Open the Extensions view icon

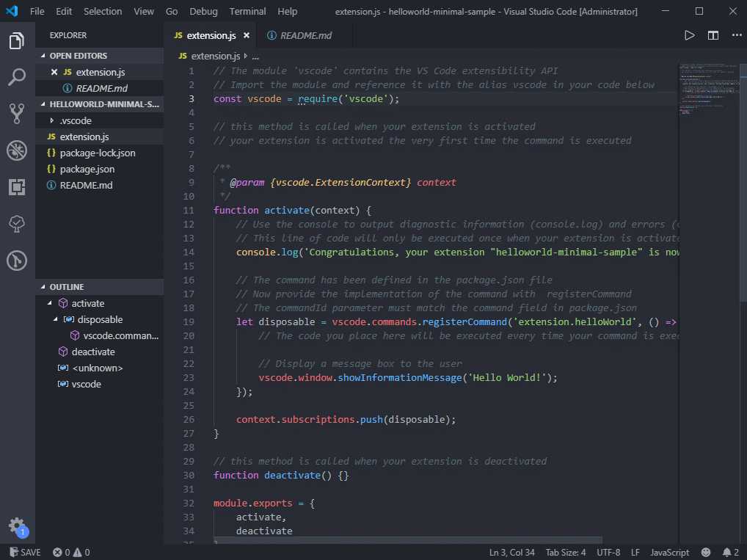17,187
